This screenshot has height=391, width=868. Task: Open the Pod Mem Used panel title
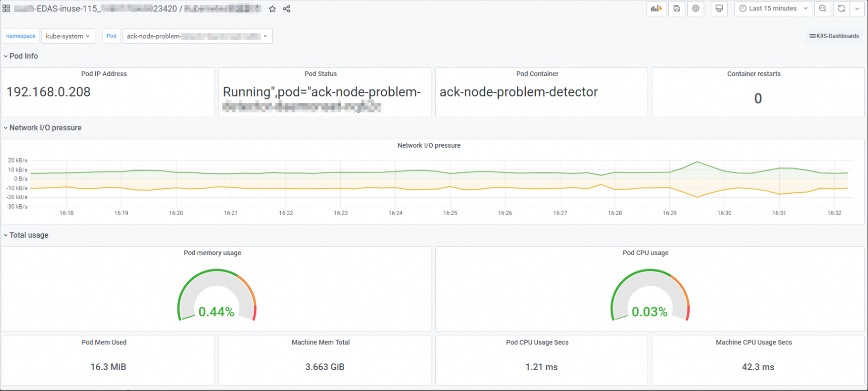[x=104, y=342]
